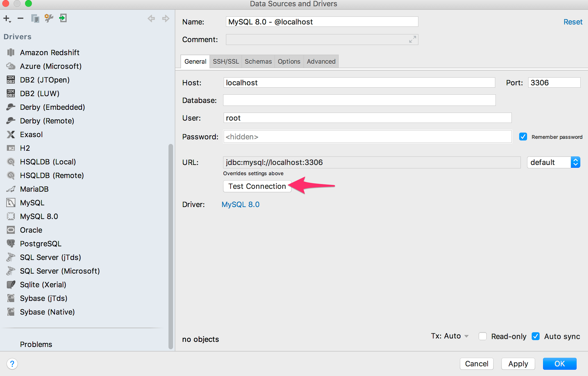The image size is (588, 376).
Task: Disable the Auto sync checkbox
Action: click(x=536, y=336)
